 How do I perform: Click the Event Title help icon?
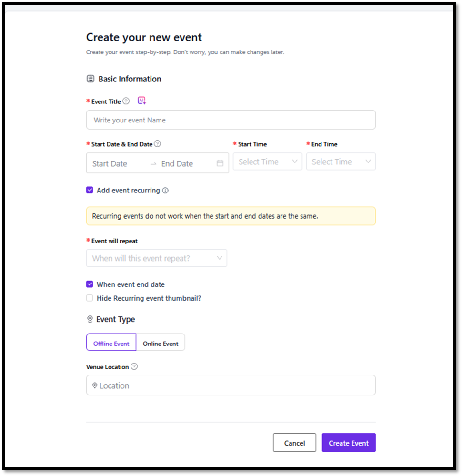126,101
